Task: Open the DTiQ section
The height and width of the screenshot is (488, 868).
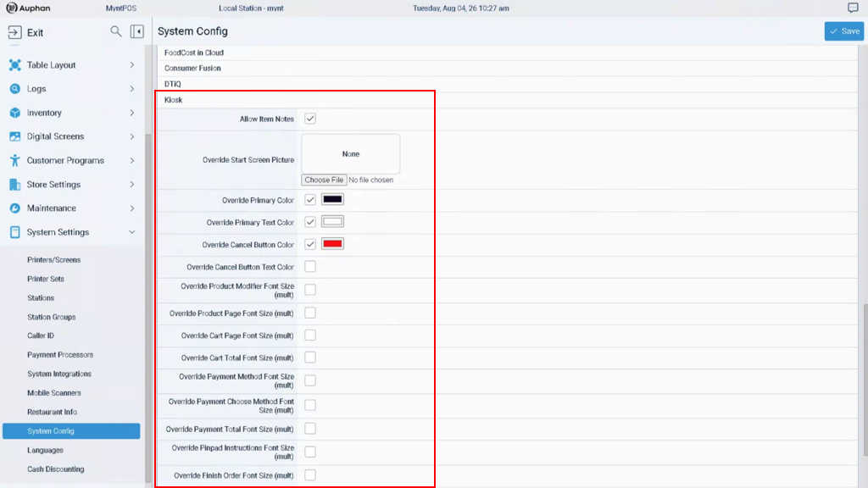Action: (x=173, y=84)
